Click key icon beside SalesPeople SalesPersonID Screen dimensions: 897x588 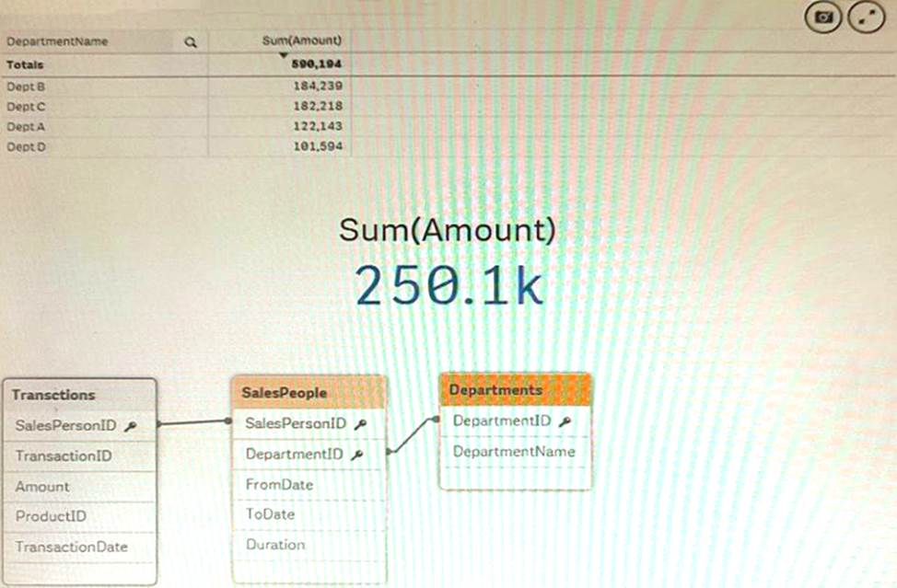coord(360,424)
